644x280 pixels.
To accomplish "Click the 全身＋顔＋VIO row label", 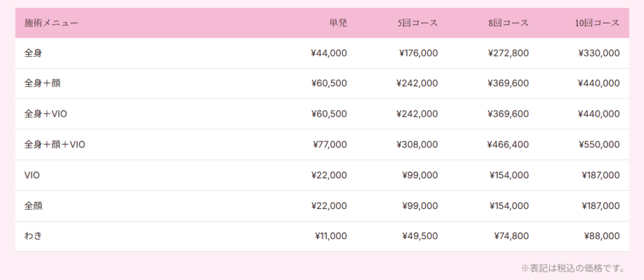I will tap(55, 144).
